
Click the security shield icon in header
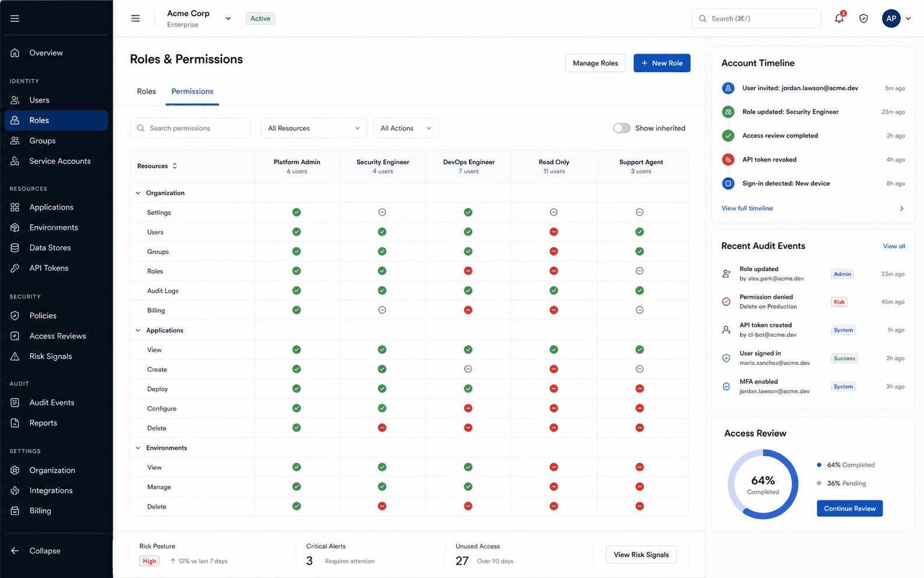coord(863,19)
